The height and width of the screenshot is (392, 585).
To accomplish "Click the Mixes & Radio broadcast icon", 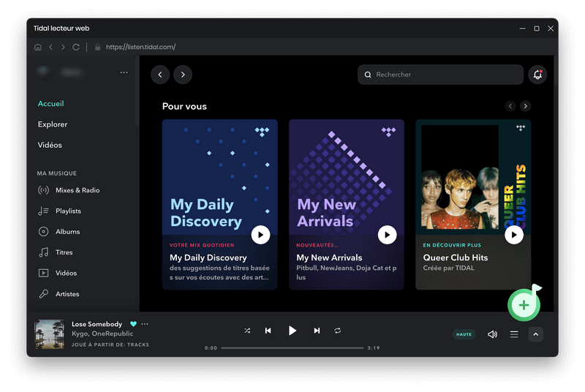I will pyautogui.click(x=43, y=190).
